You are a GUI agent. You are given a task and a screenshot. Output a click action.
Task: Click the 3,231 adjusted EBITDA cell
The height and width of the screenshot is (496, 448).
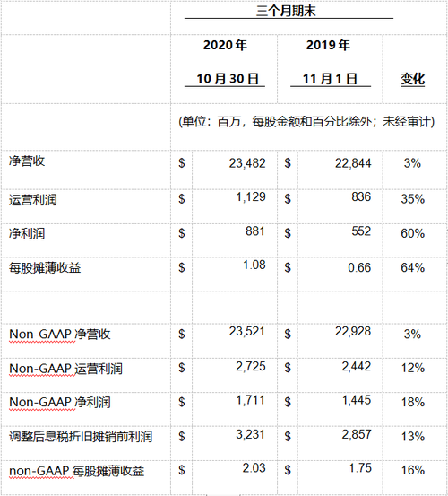[250, 434]
